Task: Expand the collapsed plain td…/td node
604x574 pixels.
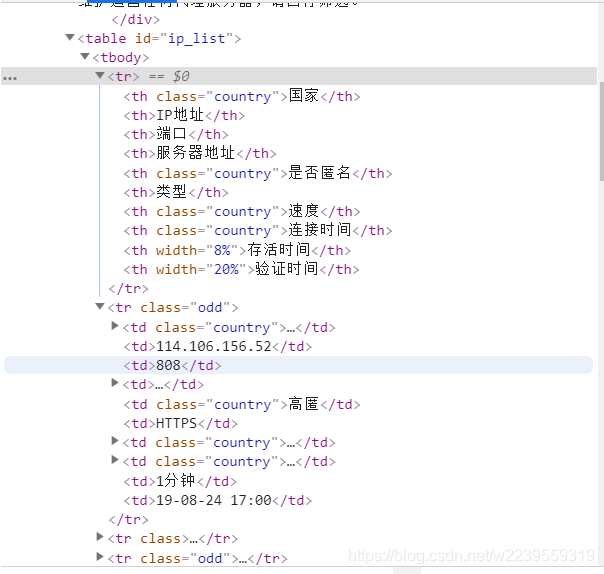Action: [114, 383]
